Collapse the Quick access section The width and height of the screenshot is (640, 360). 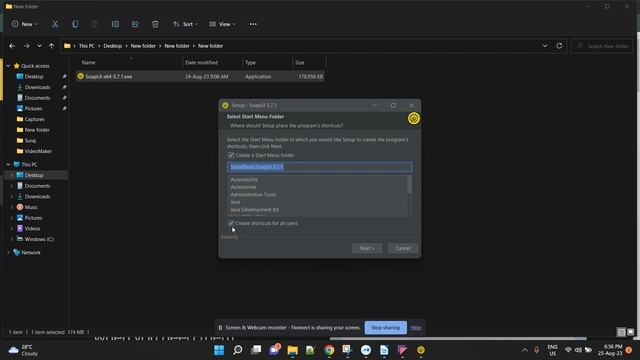[x=8, y=66]
